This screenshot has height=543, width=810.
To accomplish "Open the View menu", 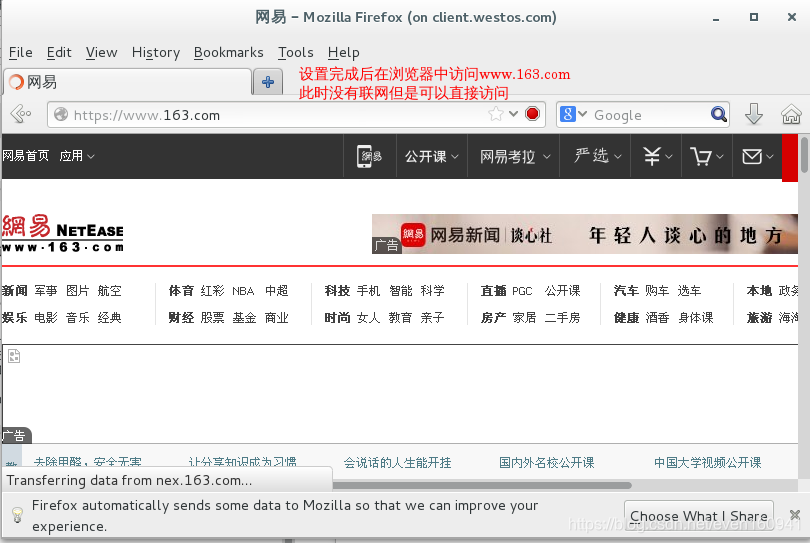I will pyautogui.click(x=101, y=53).
